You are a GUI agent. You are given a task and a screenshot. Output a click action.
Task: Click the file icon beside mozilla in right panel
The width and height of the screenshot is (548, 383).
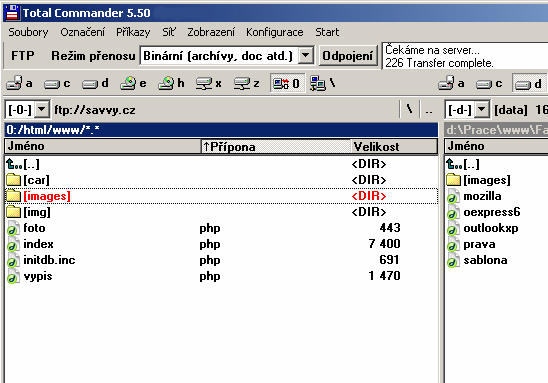click(453, 196)
